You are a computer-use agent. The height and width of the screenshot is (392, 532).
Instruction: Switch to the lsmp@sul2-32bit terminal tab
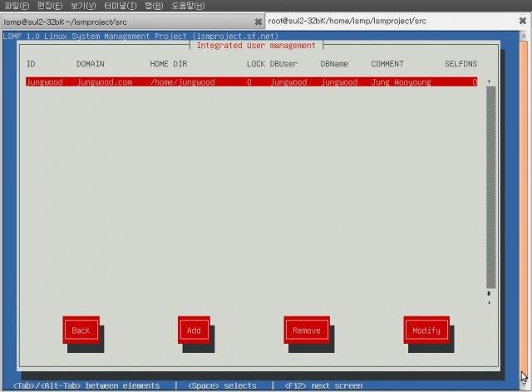point(132,22)
